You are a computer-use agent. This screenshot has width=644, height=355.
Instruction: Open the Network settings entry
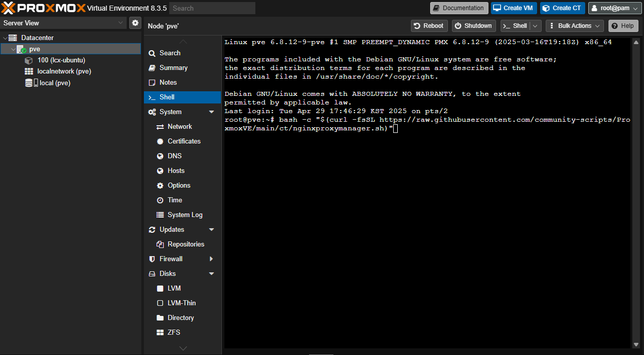pyautogui.click(x=182, y=127)
